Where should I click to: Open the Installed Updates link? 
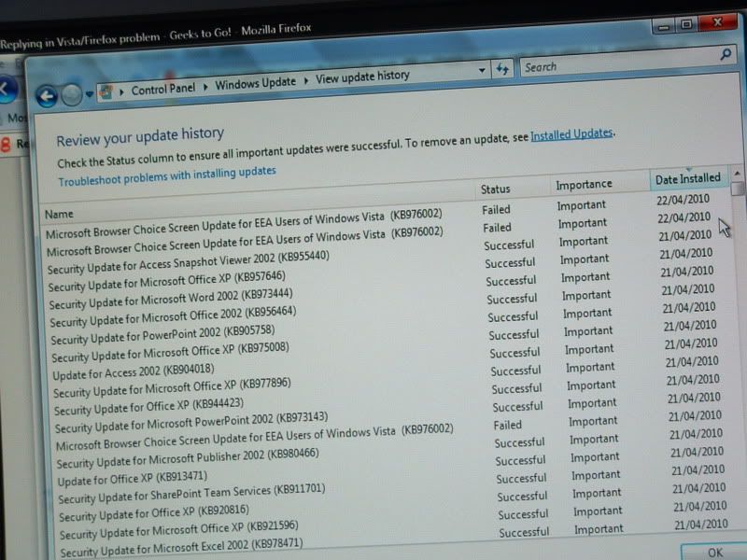[571, 134]
